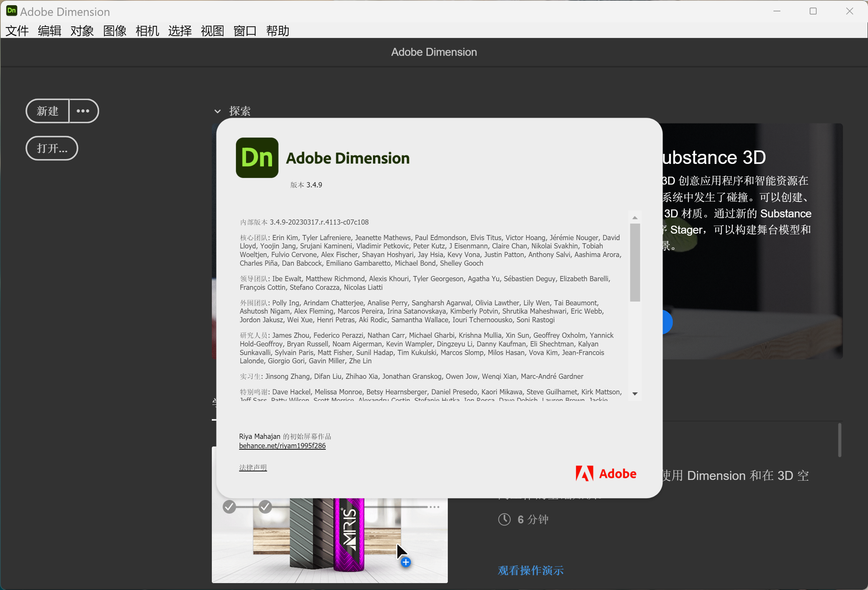Open the 相机 menu
Viewport: 868px width, 590px height.
point(148,31)
